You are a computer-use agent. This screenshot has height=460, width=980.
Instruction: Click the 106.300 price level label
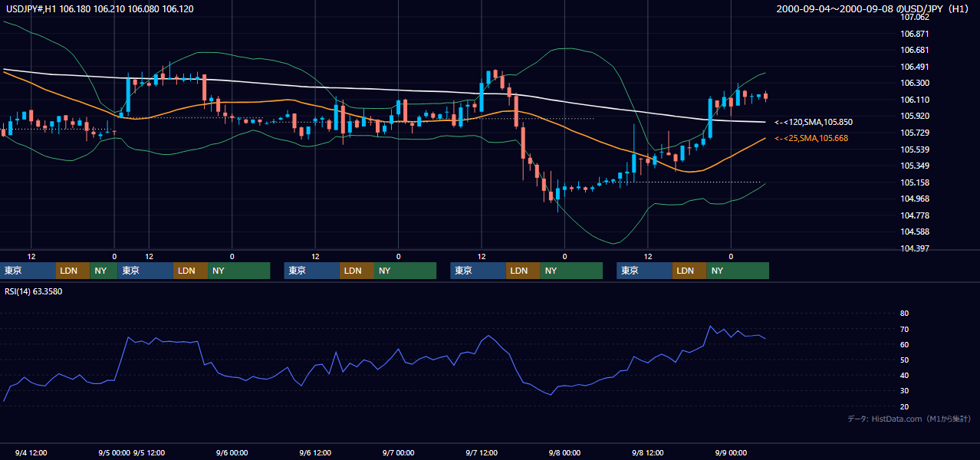pos(914,83)
